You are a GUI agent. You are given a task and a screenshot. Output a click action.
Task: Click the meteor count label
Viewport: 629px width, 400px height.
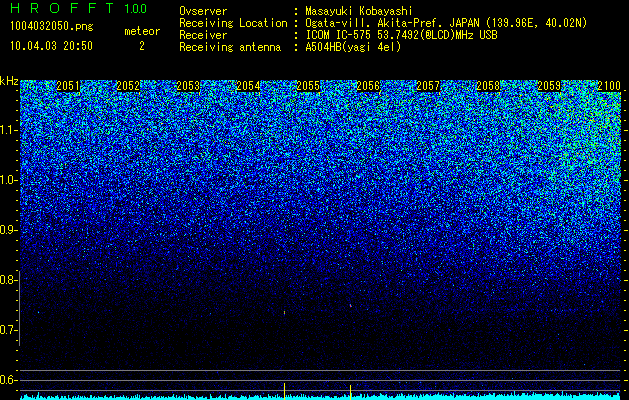point(142,31)
